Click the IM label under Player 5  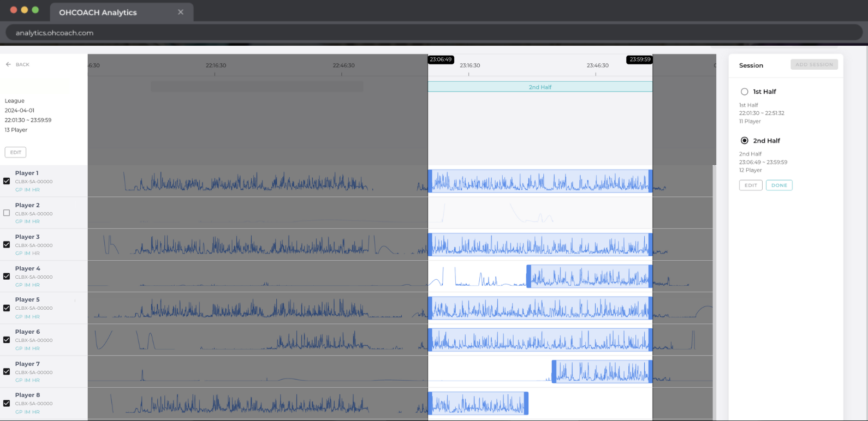pos(27,316)
